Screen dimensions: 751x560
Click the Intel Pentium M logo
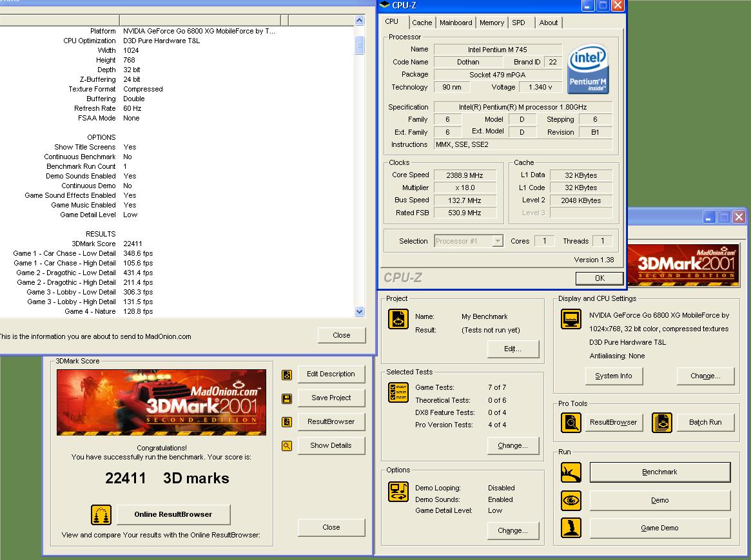[588, 70]
